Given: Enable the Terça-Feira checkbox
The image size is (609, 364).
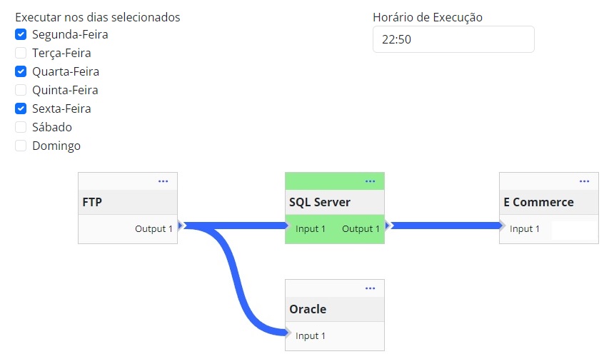Looking at the screenshot, I should pos(21,53).
